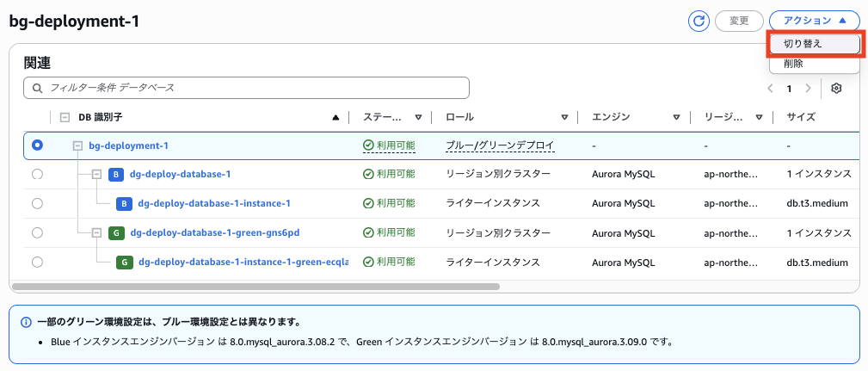Click the database filter search field

click(246, 88)
